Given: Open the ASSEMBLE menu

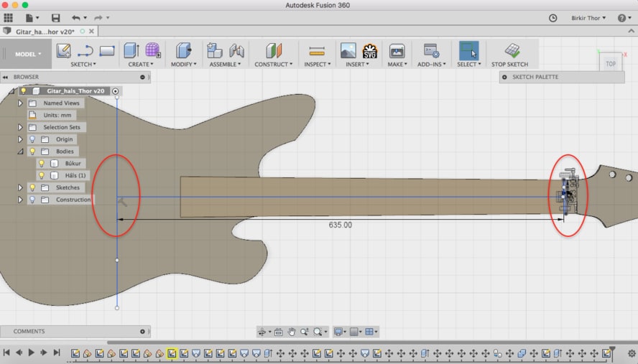Looking at the screenshot, I should click(225, 65).
